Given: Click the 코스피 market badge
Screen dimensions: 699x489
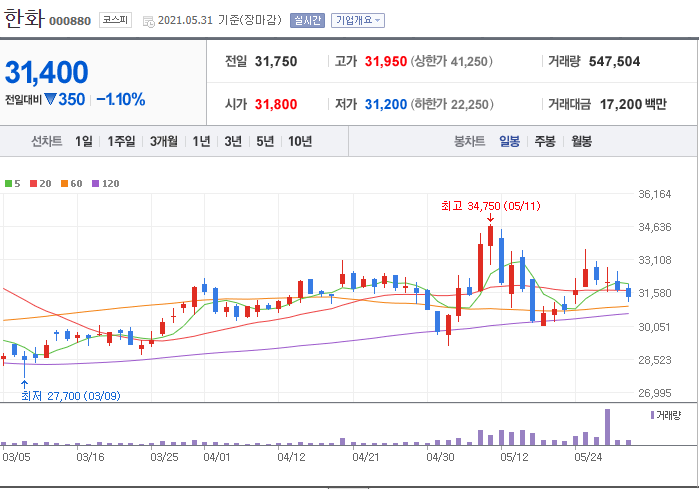Looking at the screenshot, I should [115, 20].
